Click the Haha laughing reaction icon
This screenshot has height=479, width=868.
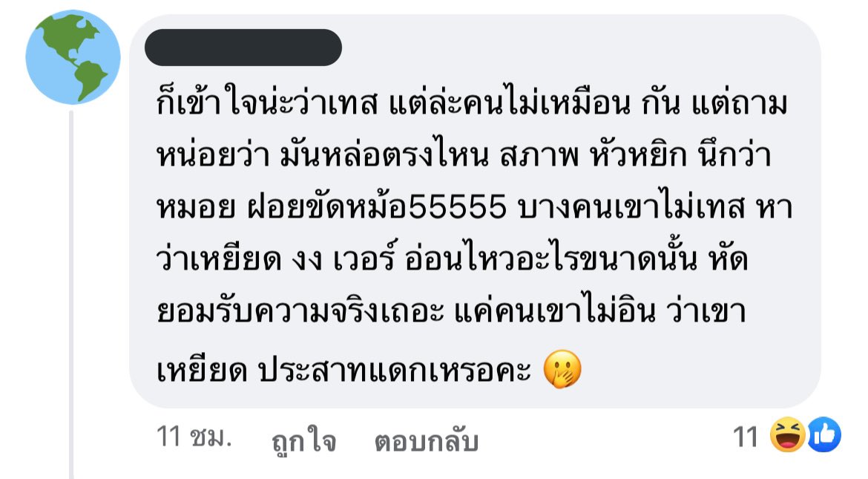[788, 434]
